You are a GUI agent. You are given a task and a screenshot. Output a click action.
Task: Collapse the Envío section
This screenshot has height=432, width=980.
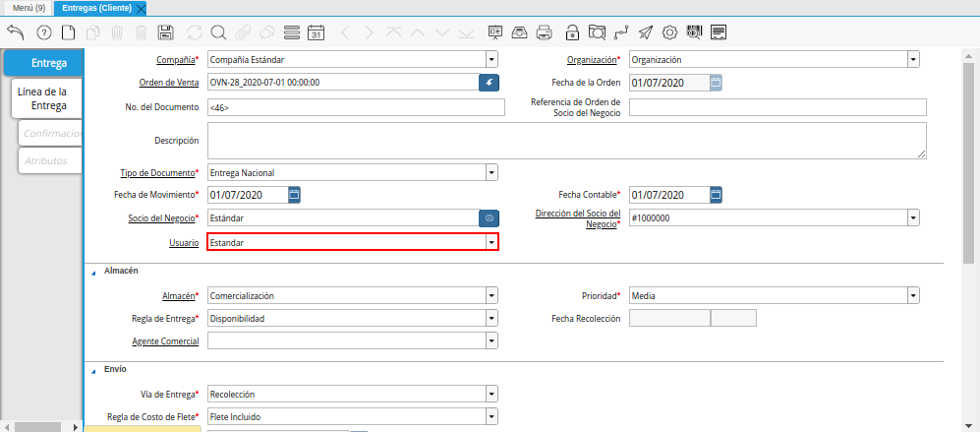pos(93,370)
